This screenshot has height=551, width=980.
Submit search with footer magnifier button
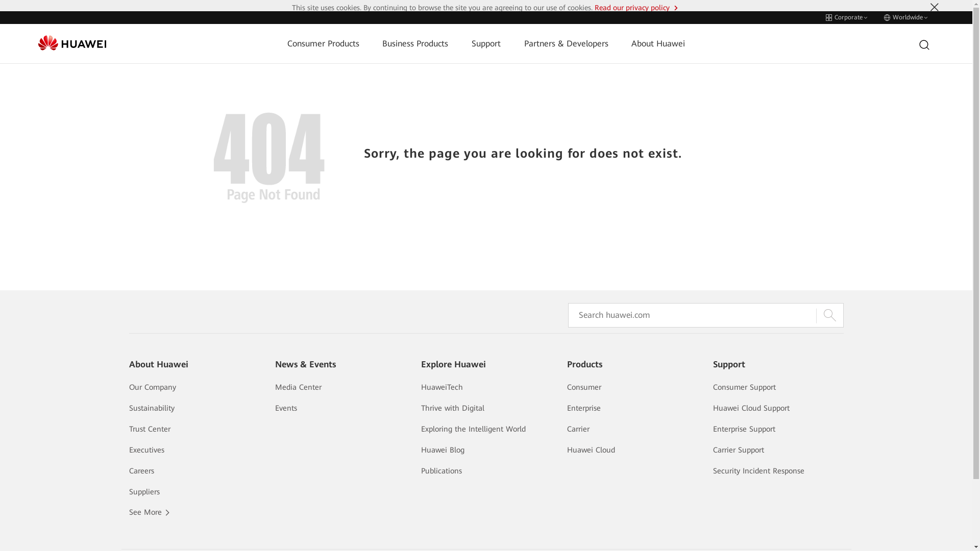point(829,315)
